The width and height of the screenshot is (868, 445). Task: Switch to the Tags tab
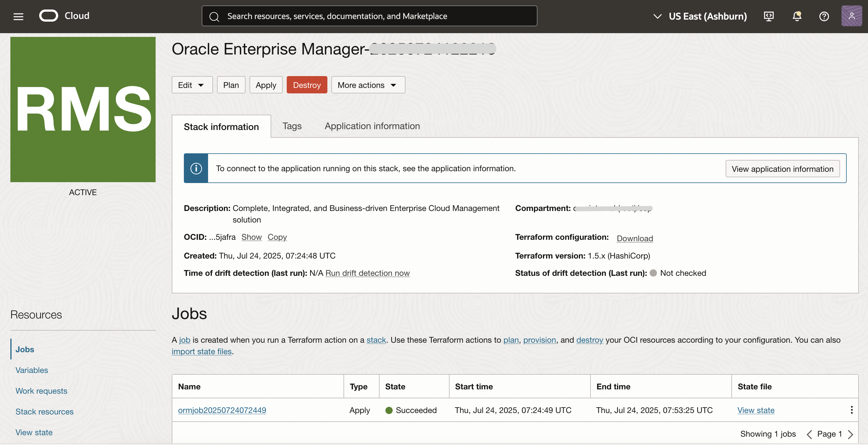(x=292, y=126)
